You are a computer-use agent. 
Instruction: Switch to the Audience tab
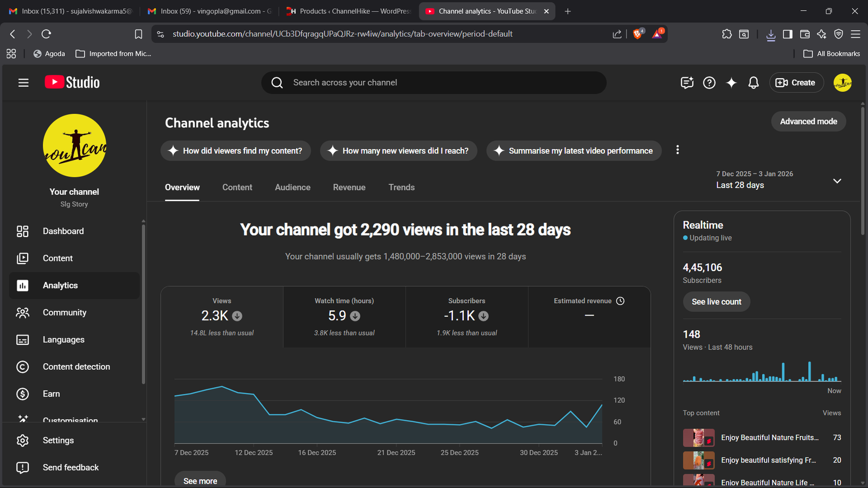click(292, 187)
